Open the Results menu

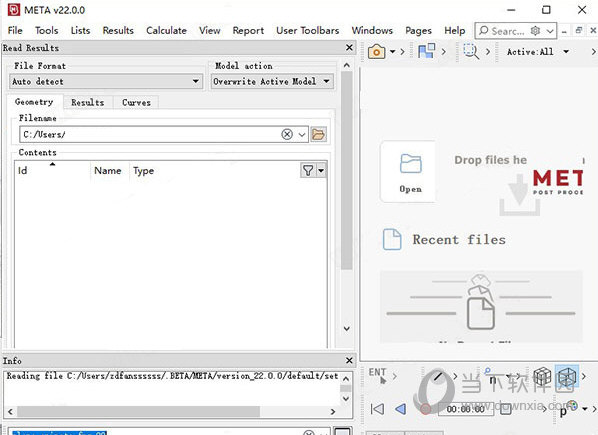[118, 30]
